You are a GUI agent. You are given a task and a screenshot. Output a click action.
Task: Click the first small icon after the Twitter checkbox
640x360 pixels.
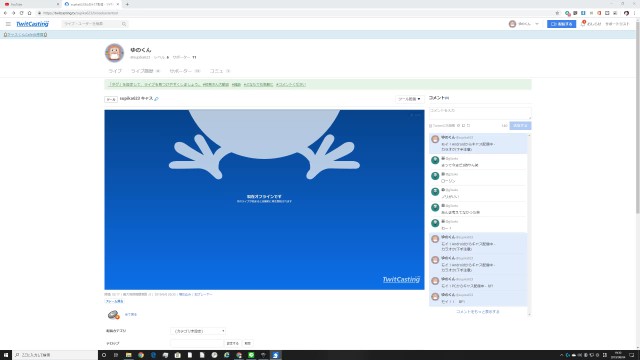tap(458, 126)
